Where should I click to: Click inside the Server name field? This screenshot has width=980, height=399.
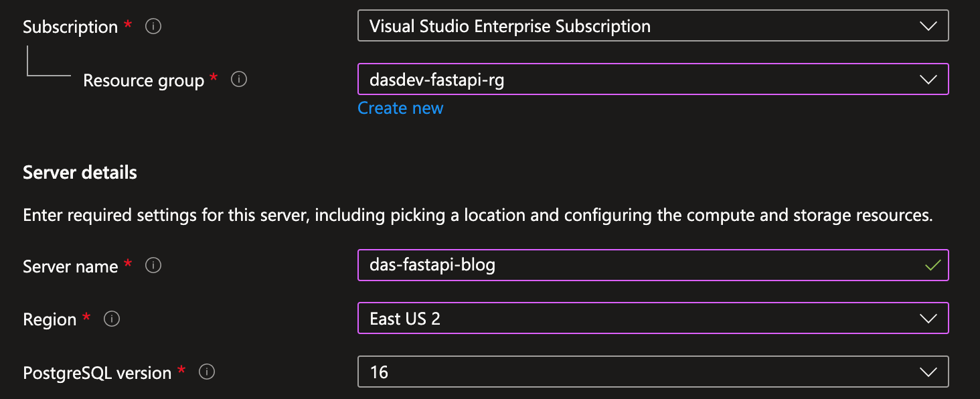point(602,265)
